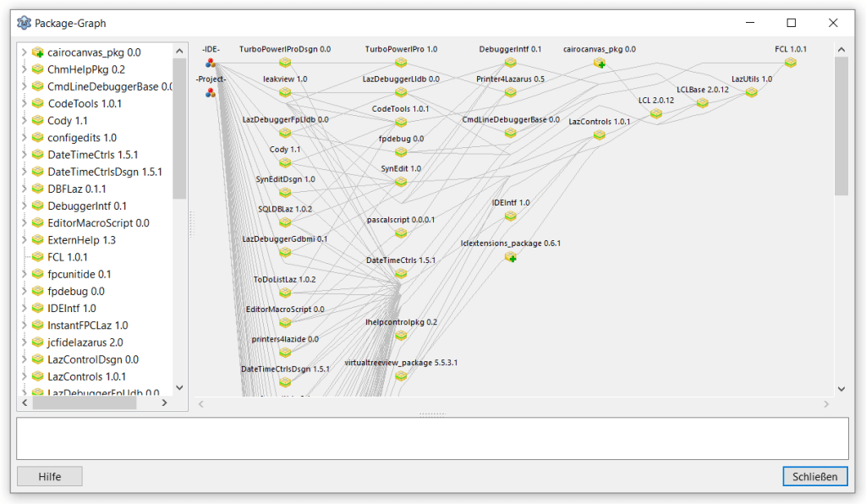866x504 pixels.
Task: Click the Hilfe button
Action: [x=48, y=476]
